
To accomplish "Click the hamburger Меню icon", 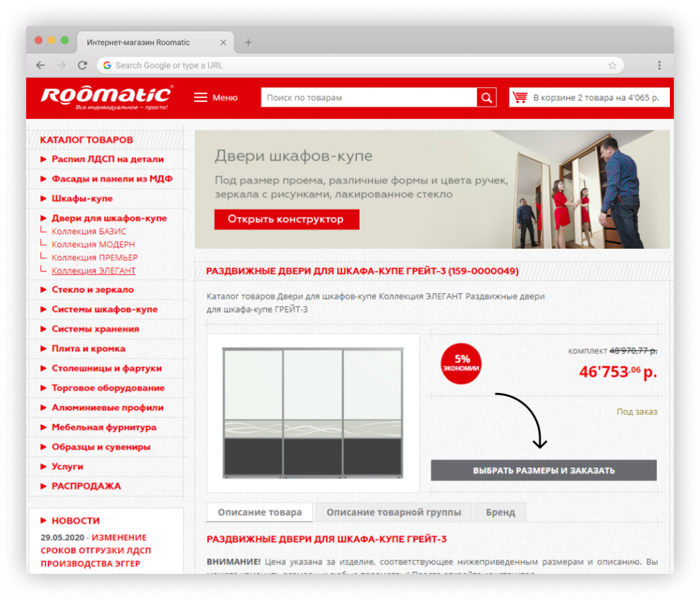I will pyautogui.click(x=200, y=98).
